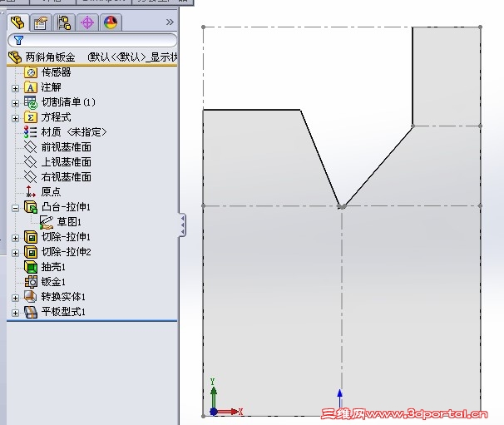The height and width of the screenshot is (425, 504).
Task: Expand the 切割清单(1) cut list node
Action: pos(15,103)
